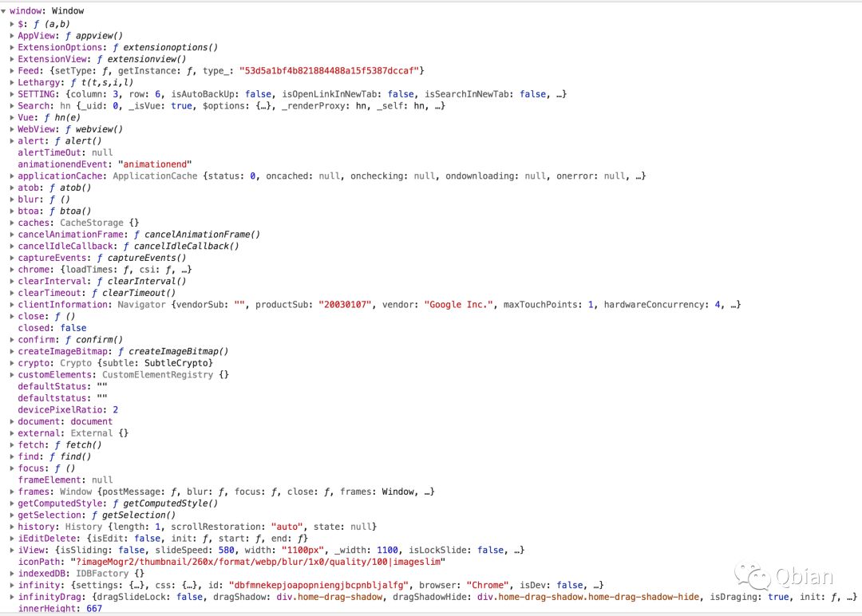
Task: Expand the caches CacheStorage object
Action: [11, 223]
